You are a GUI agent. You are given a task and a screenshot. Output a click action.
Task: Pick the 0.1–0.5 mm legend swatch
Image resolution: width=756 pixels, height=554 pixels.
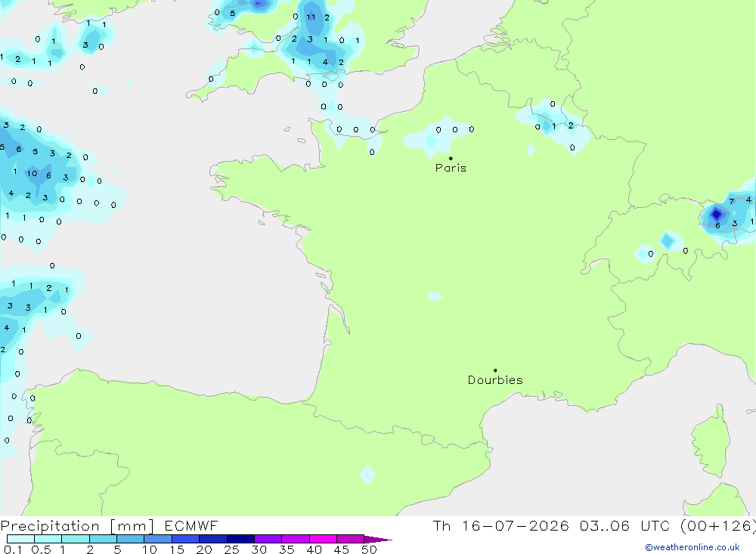click(x=20, y=539)
